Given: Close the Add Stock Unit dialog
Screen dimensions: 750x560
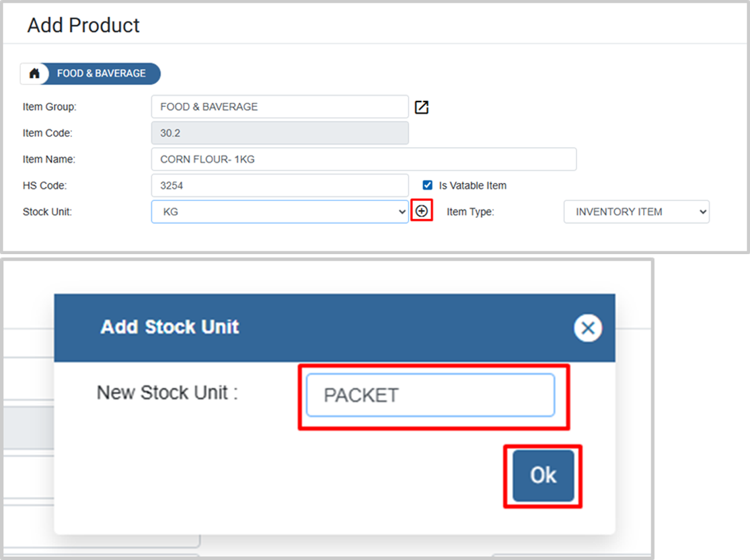Looking at the screenshot, I should (x=587, y=328).
